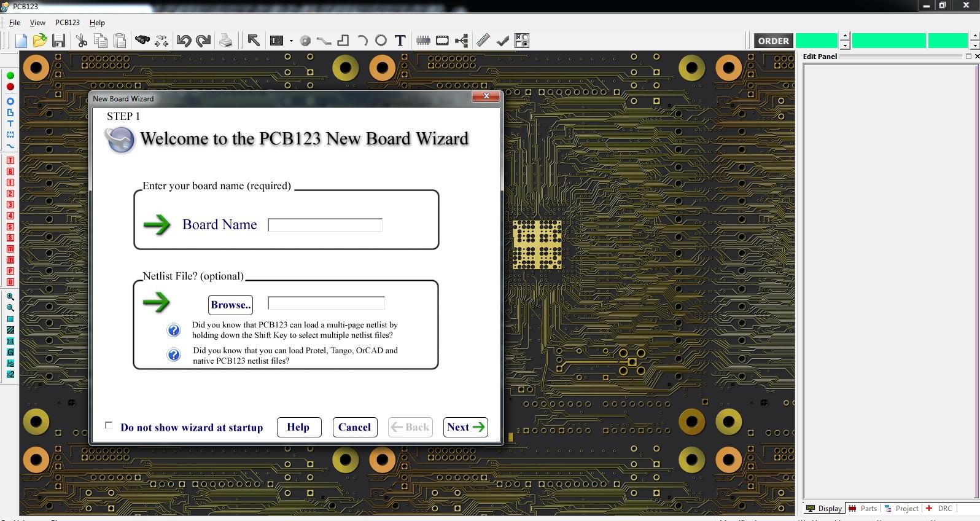This screenshot has height=521, width=980.
Task: Cancel the New Board Wizard
Action: pyautogui.click(x=354, y=427)
